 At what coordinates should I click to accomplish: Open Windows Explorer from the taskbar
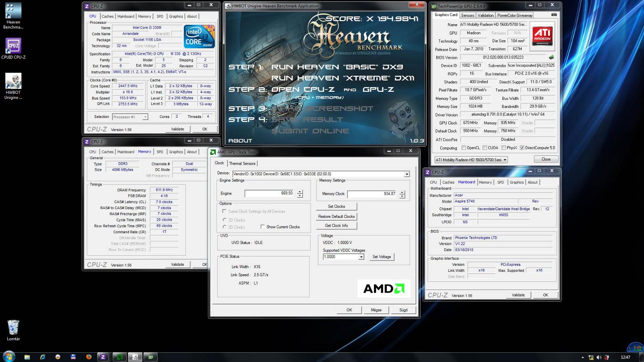[27, 357]
